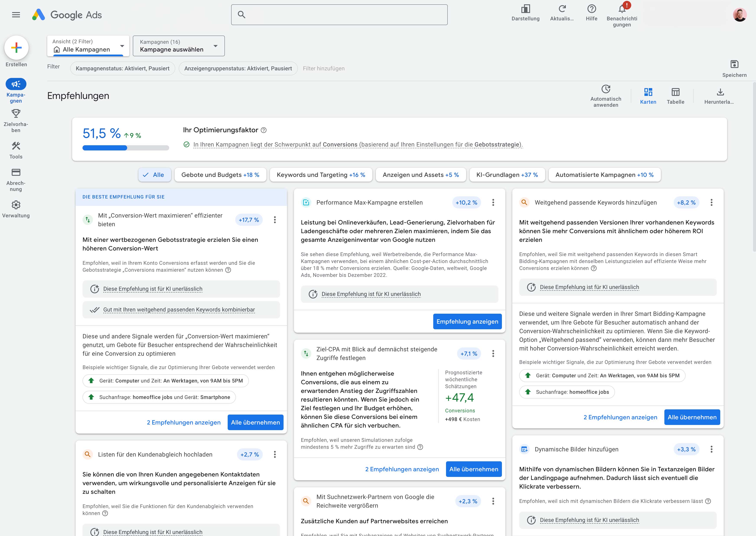
Task: Download recommendations via Herunterladen icon
Action: point(720,92)
